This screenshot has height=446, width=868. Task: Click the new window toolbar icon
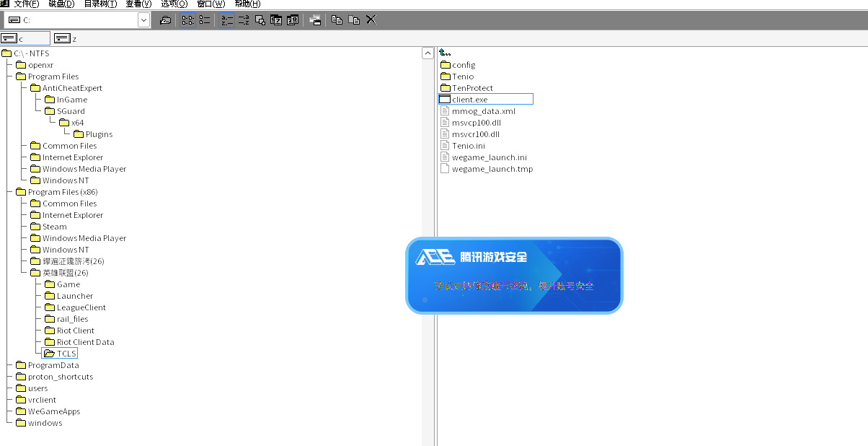315,20
